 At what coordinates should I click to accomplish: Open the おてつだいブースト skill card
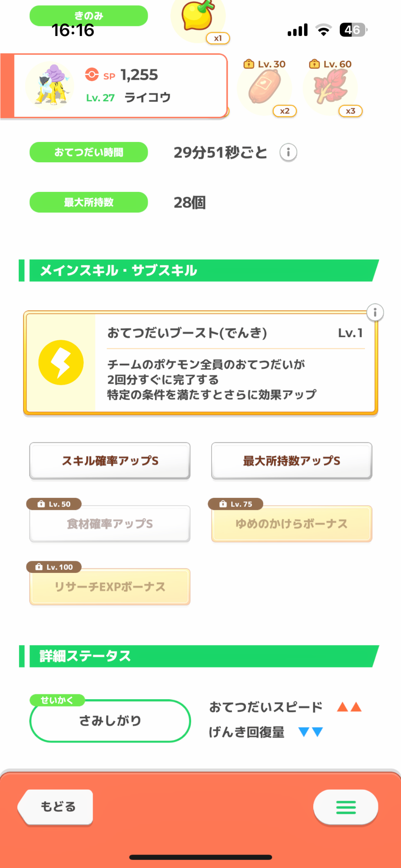click(235, 364)
